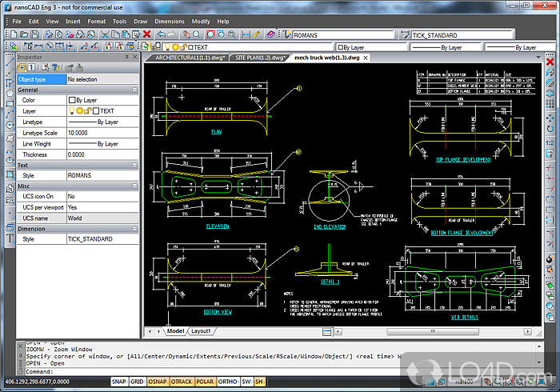560x392 pixels.
Task: Click the Rotate tool in right toolbar
Action: pyautogui.click(x=550, y=128)
